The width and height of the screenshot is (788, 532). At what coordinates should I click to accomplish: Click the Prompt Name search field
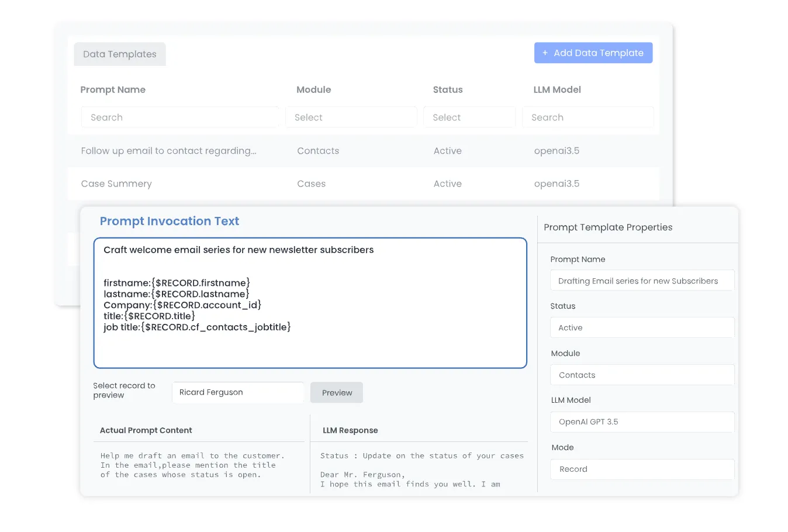[180, 117]
